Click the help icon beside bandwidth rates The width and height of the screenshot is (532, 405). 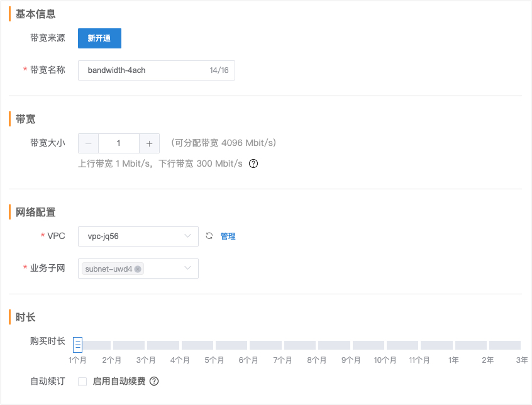253,164
